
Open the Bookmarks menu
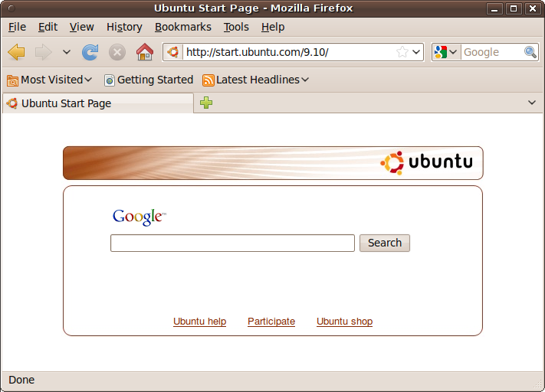[x=183, y=27]
